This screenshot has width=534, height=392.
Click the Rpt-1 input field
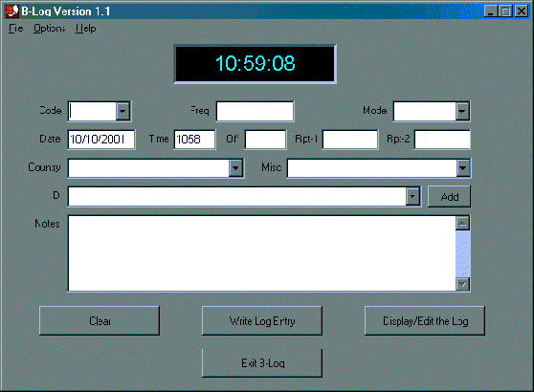[350, 140]
